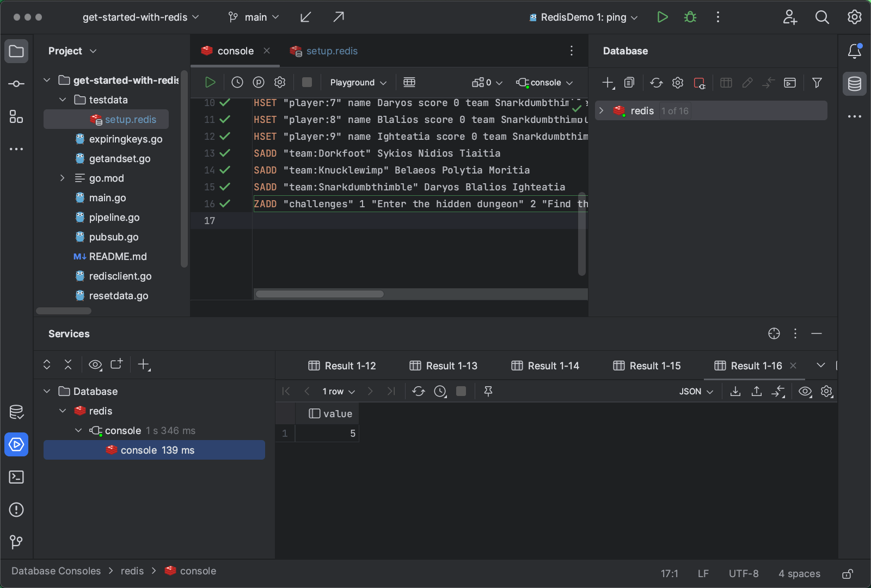Run the RedisDemo configuration with the play button
The image size is (871, 588).
pyautogui.click(x=662, y=17)
